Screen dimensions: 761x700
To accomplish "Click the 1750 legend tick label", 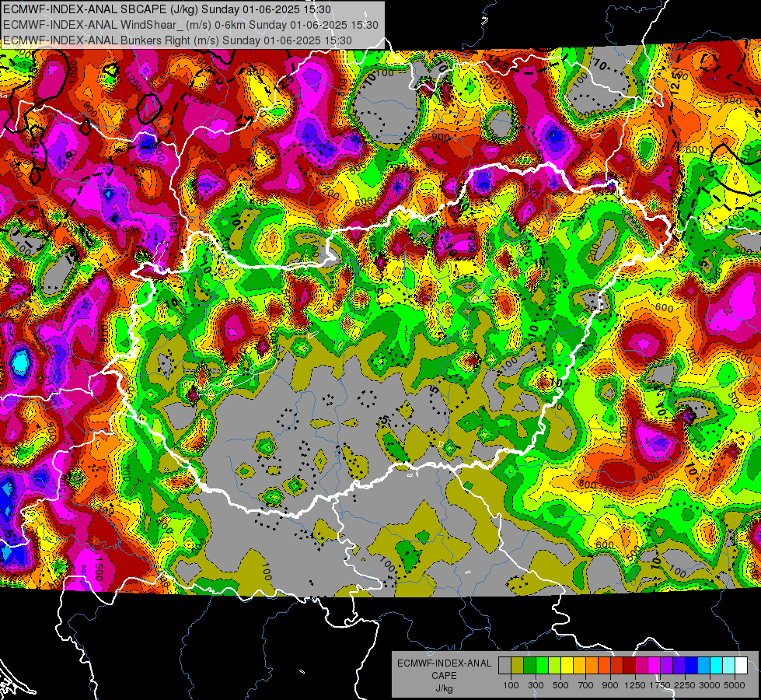I will point(660,685).
